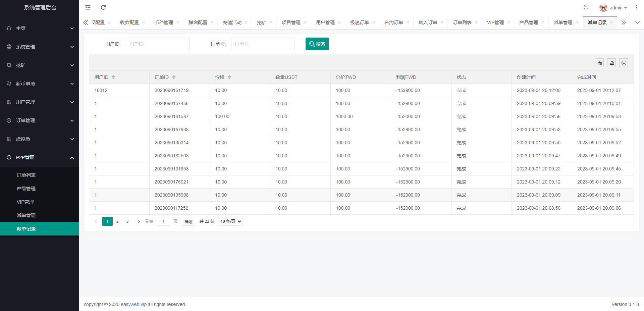The image size is (644, 311).
Task: Click the 搜索 search button
Action: coord(317,44)
